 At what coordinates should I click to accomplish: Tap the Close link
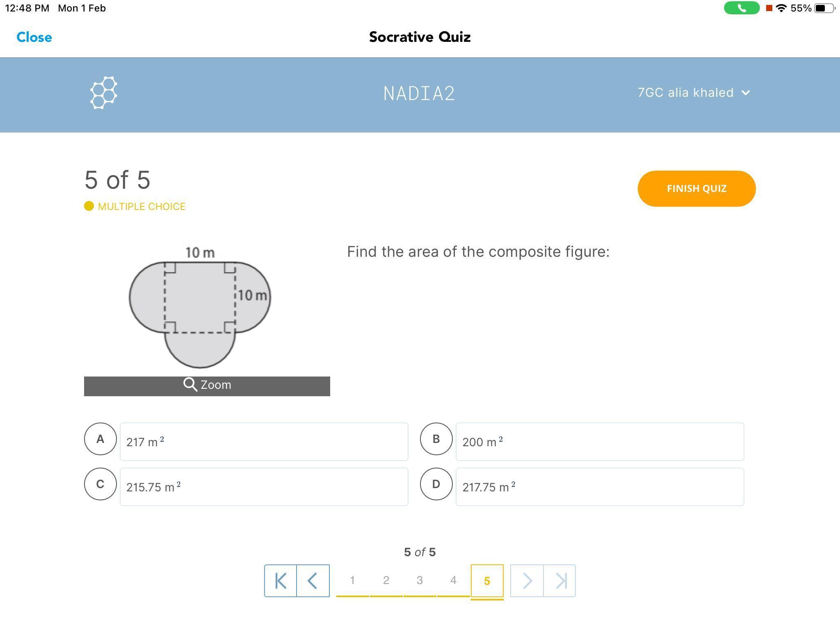[x=34, y=37]
